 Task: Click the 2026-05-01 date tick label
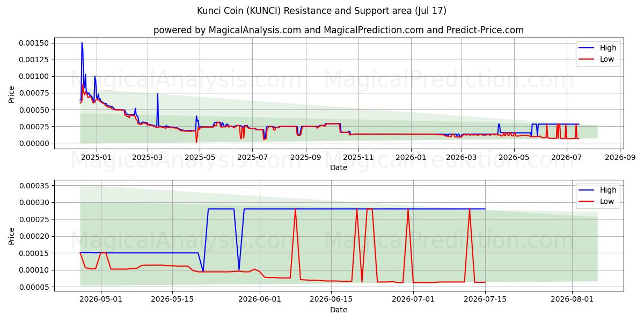101,299
